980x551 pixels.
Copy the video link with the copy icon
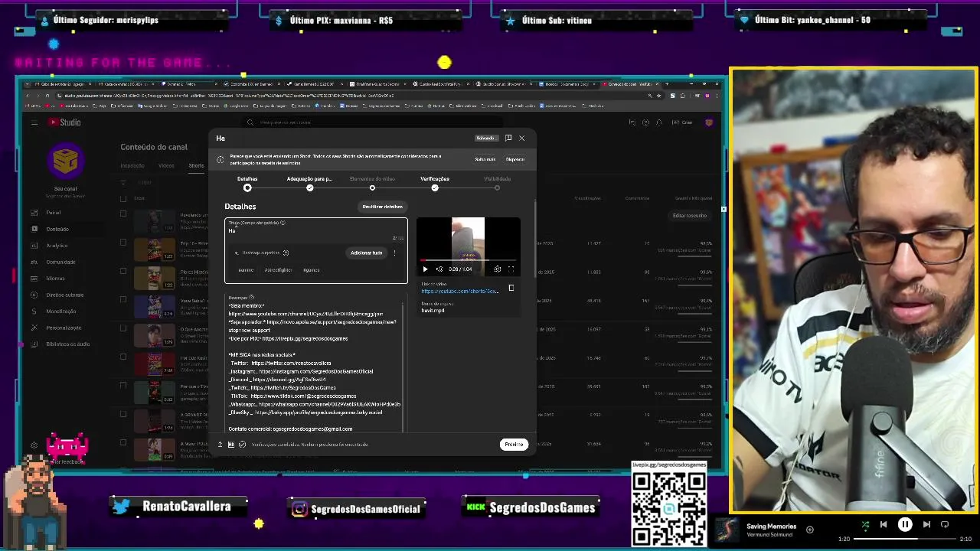511,288
